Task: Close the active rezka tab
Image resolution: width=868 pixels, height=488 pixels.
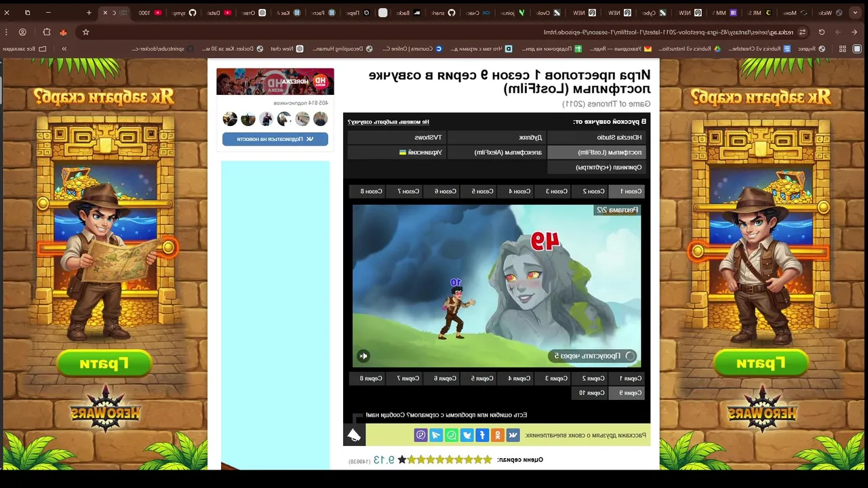Action: point(105,12)
